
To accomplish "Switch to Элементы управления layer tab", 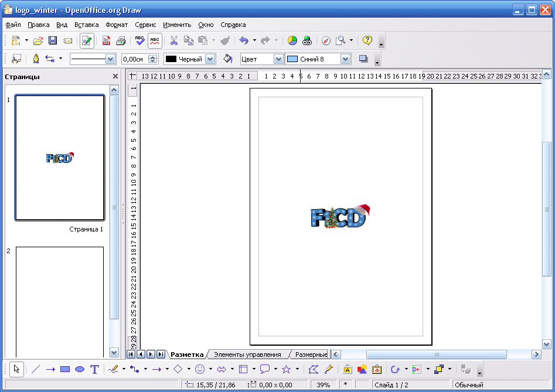I will click(247, 354).
